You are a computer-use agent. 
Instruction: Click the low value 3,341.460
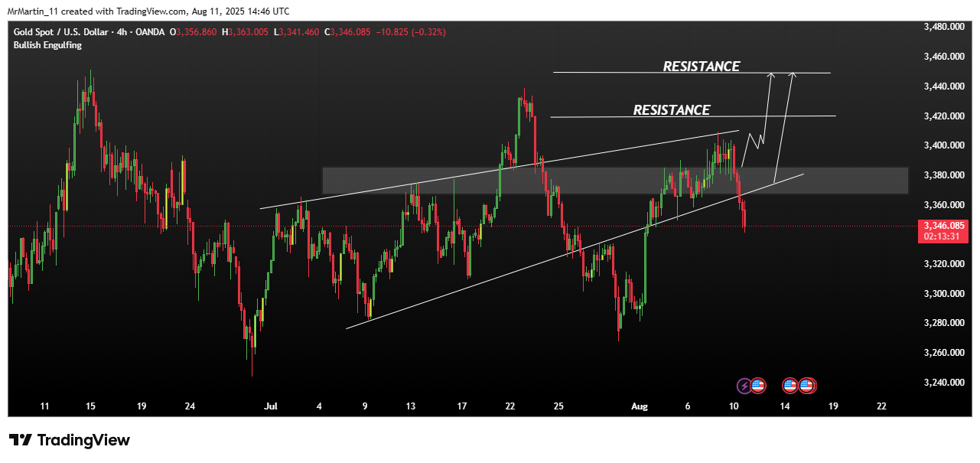point(300,32)
